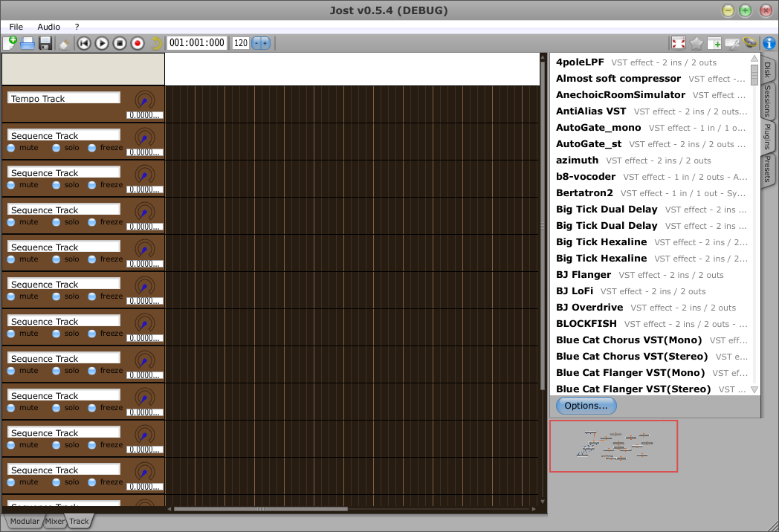Mute the first Sequence Track
Image resolution: width=779 pixels, height=532 pixels.
11,148
